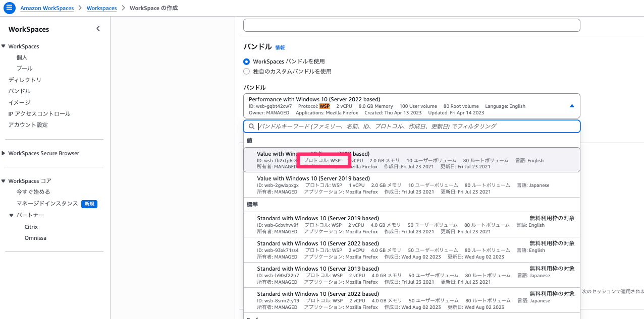Image resolution: width=644 pixels, height=319 pixels.
Task: Collapse the WorkSpaces コア section
Action: tap(4, 181)
